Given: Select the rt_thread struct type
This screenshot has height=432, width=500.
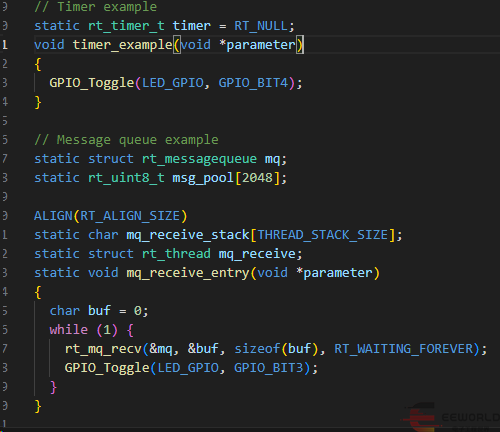Looking at the screenshot, I should click(176, 254).
